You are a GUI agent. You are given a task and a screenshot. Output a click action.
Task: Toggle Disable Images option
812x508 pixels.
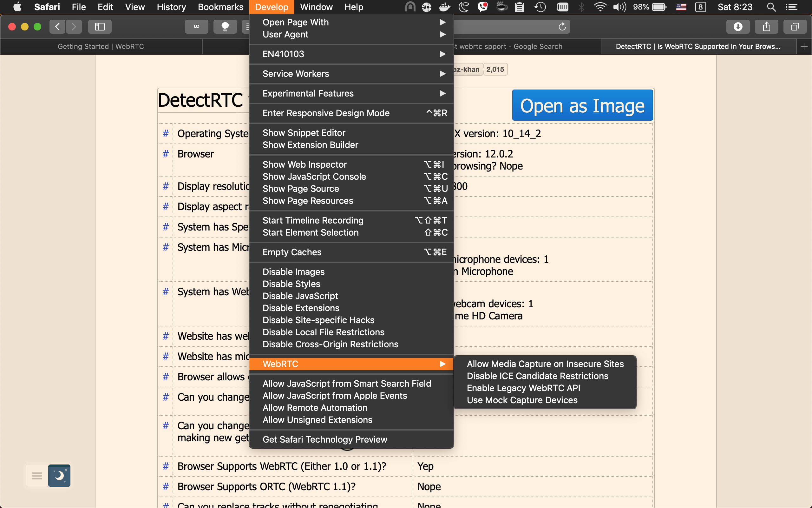pyautogui.click(x=351, y=272)
